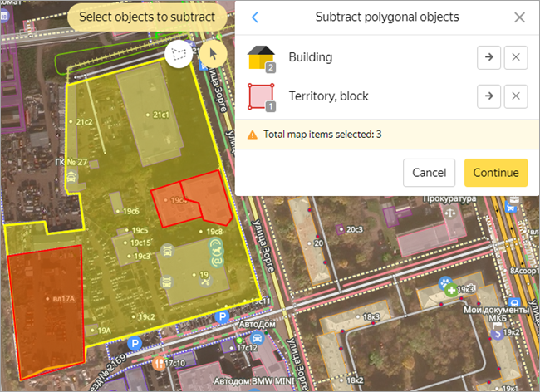540x392 pixels.
Task: Expand Territory, block with arrow button
Action: (489, 96)
